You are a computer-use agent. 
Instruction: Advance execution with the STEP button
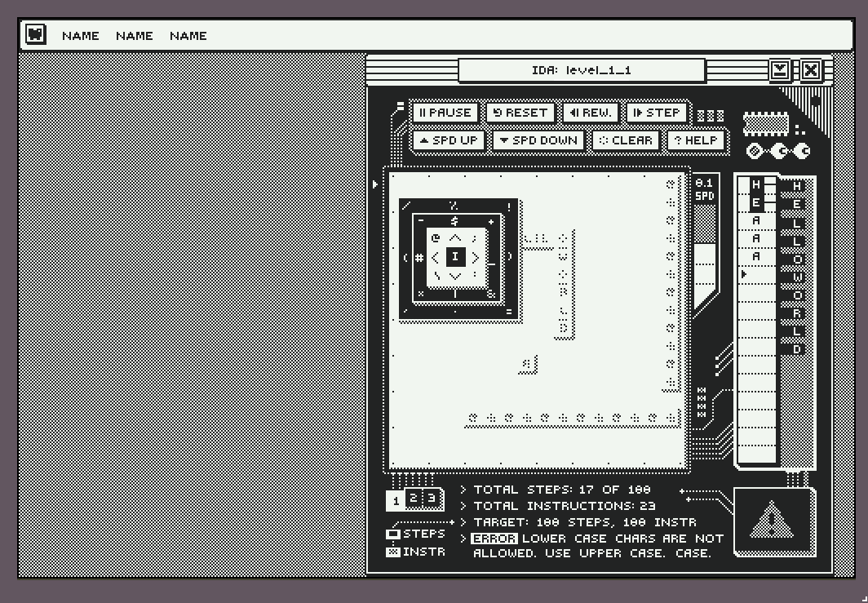point(657,113)
